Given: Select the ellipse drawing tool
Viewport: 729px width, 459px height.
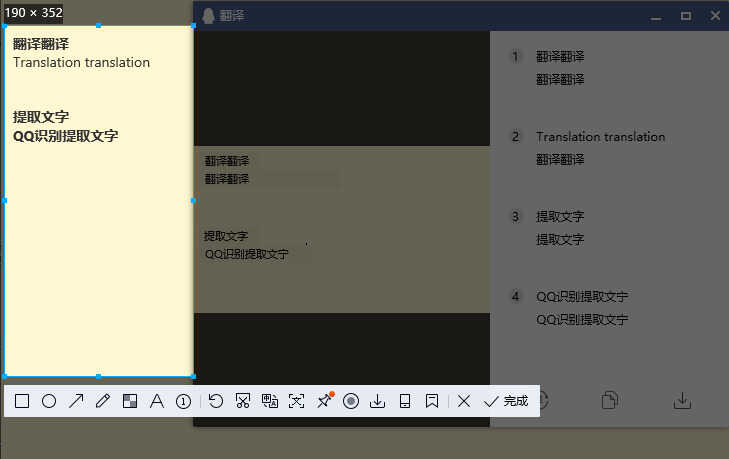Looking at the screenshot, I should (x=49, y=401).
